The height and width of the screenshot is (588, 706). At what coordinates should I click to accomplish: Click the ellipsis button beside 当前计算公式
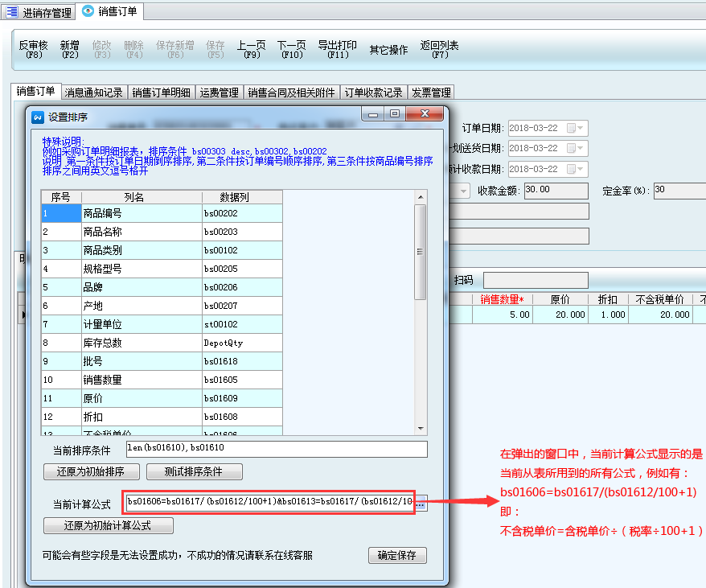(421, 503)
